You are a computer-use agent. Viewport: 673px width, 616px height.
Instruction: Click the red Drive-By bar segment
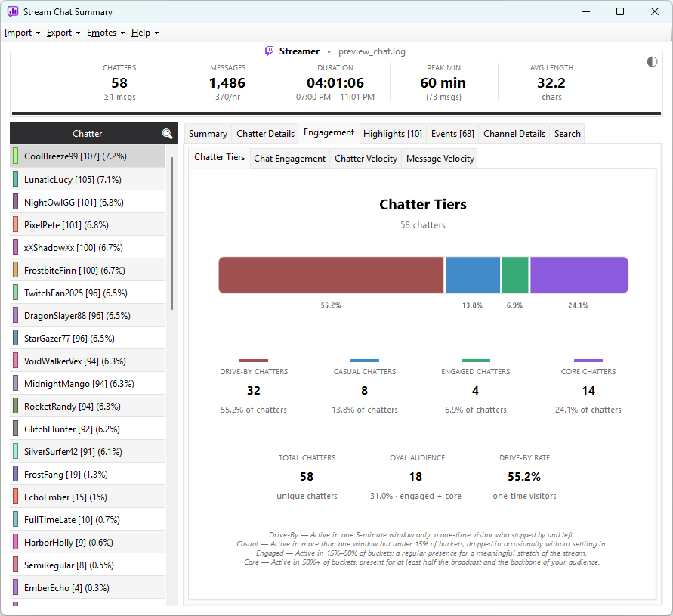point(331,275)
